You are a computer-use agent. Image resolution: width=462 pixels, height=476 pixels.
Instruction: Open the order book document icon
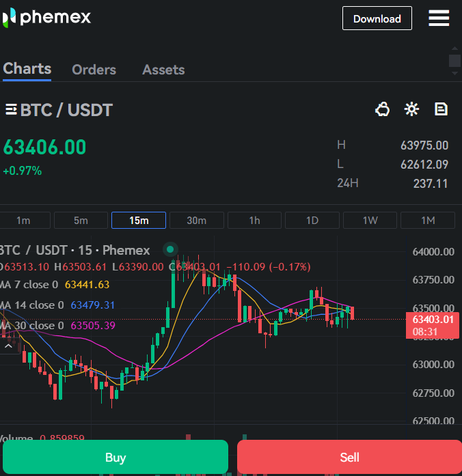point(441,109)
